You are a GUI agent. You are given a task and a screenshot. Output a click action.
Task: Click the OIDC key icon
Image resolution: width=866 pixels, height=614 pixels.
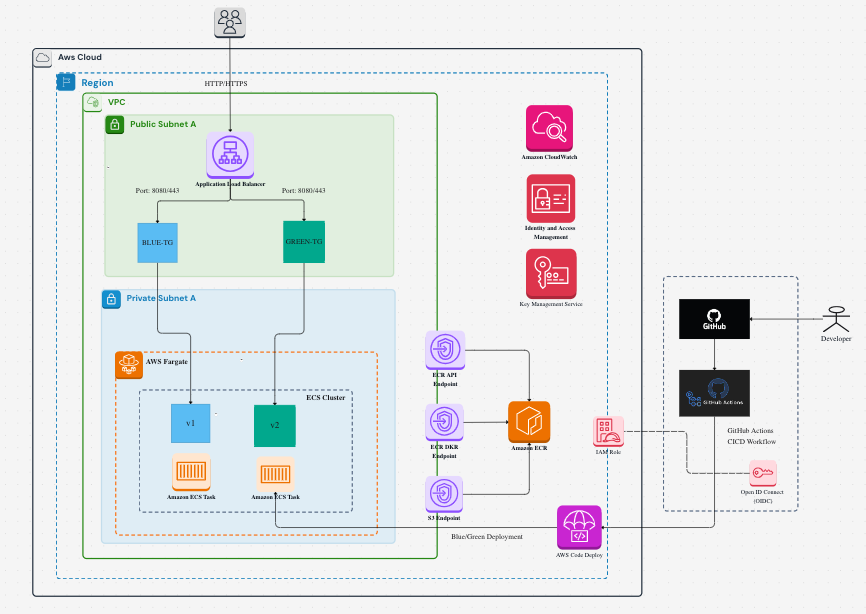tap(763, 474)
